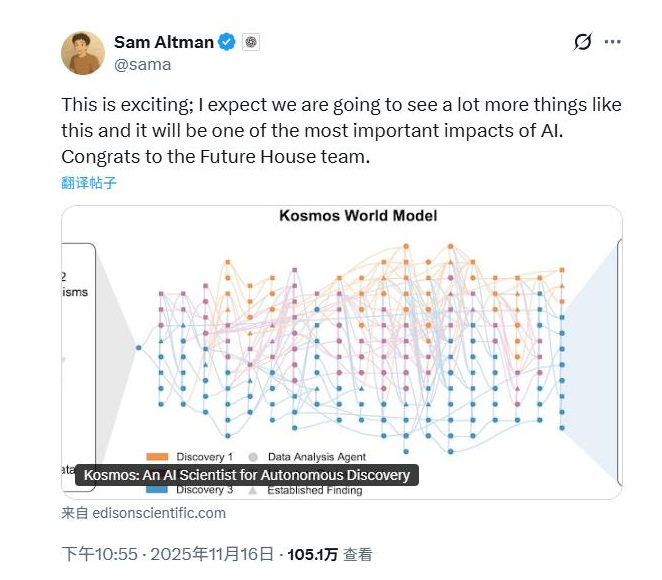Open Grok explain-this-post icon

582,42
